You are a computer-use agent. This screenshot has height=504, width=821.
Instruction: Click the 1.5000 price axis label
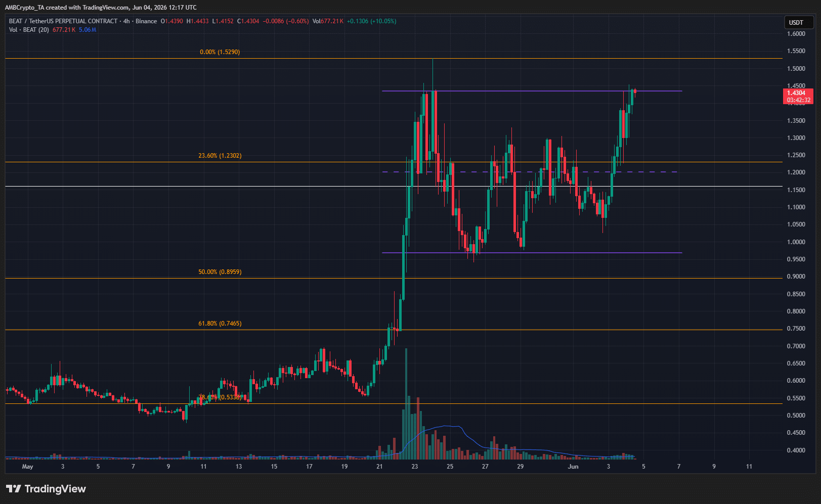click(x=796, y=69)
